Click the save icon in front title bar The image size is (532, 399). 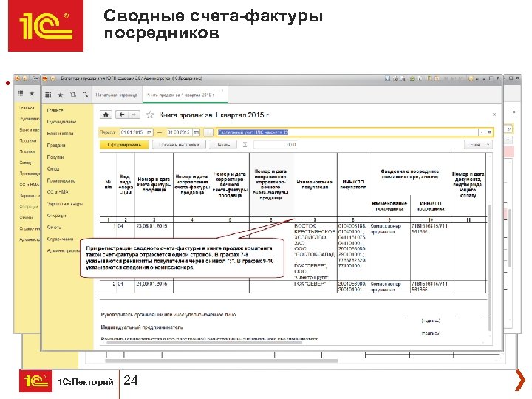(387, 78)
